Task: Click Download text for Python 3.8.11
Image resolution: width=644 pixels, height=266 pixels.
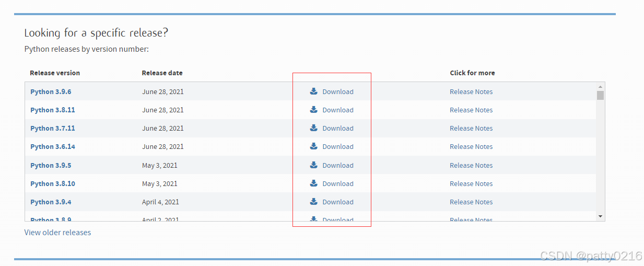Action: click(338, 110)
